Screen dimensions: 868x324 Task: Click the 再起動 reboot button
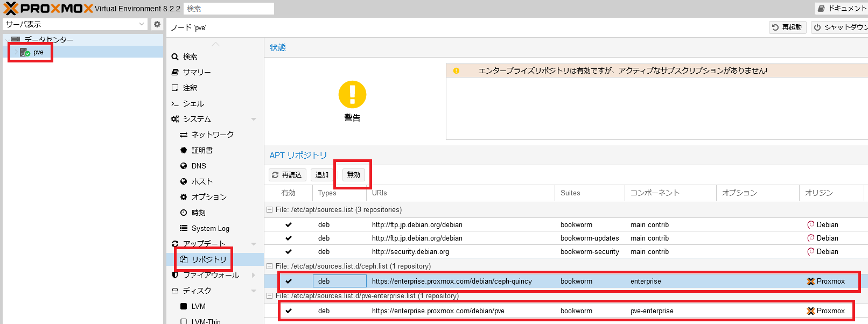[x=787, y=27]
